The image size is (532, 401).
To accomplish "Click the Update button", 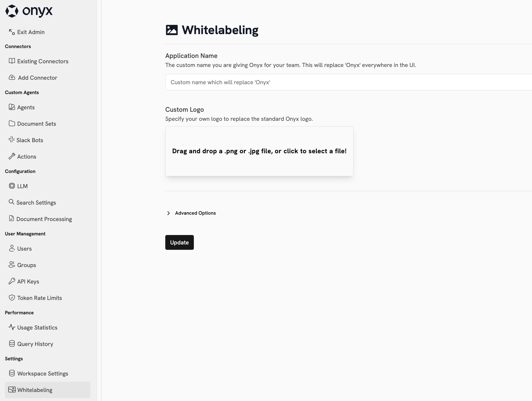I will (x=179, y=242).
